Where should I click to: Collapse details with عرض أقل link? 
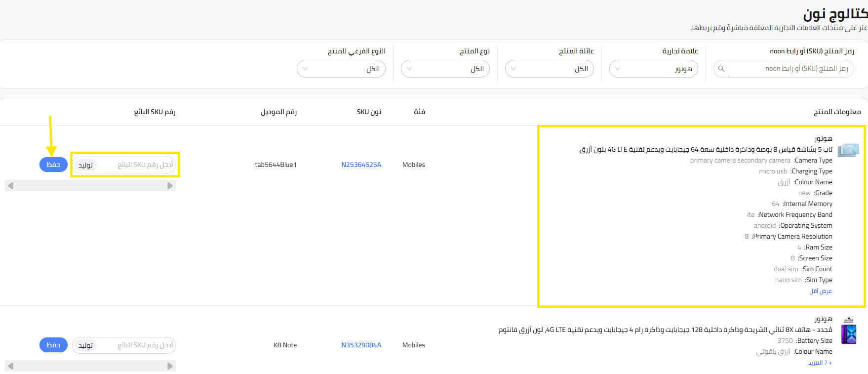point(820,291)
